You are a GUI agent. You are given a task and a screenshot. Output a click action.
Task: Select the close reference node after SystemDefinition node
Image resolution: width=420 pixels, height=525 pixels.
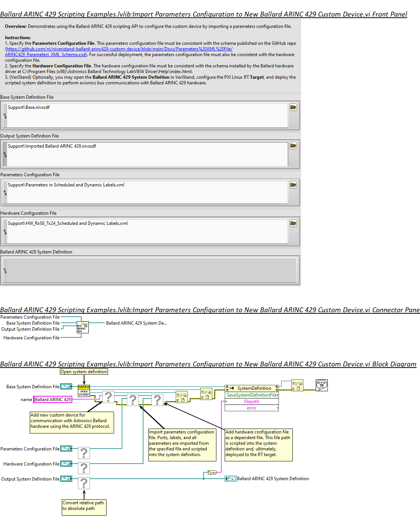tap(297, 385)
